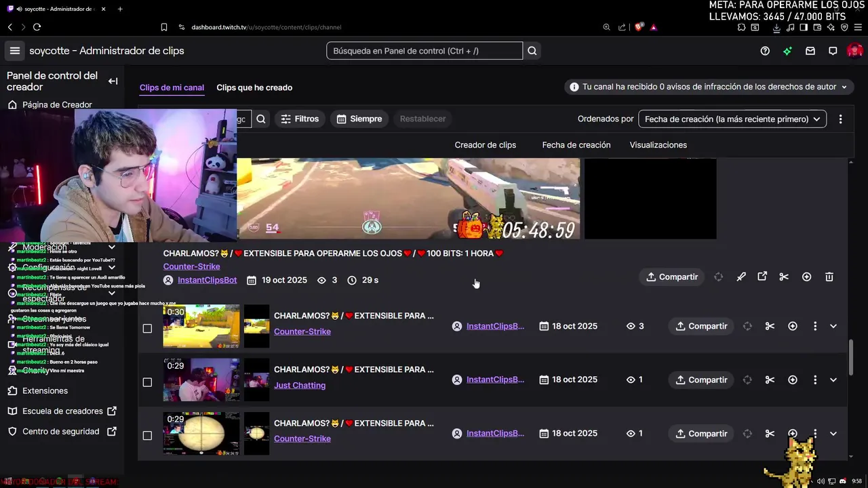The width and height of the screenshot is (868, 488).
Task: Open Página de Creador in sidebar
Action: 57,105
